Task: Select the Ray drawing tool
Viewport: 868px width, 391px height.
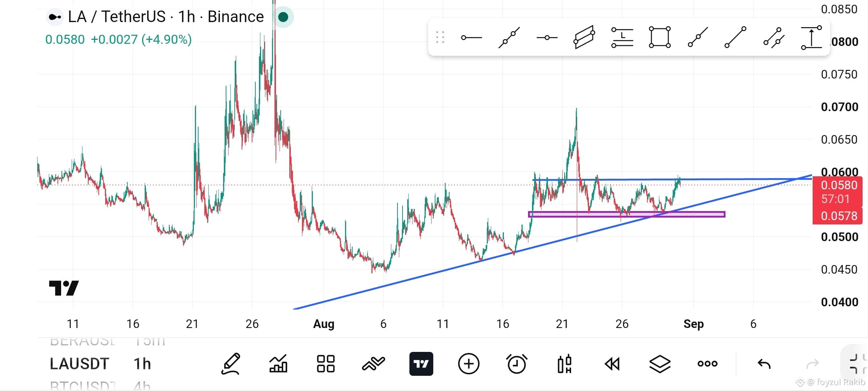Action: (x=698, y=37)
